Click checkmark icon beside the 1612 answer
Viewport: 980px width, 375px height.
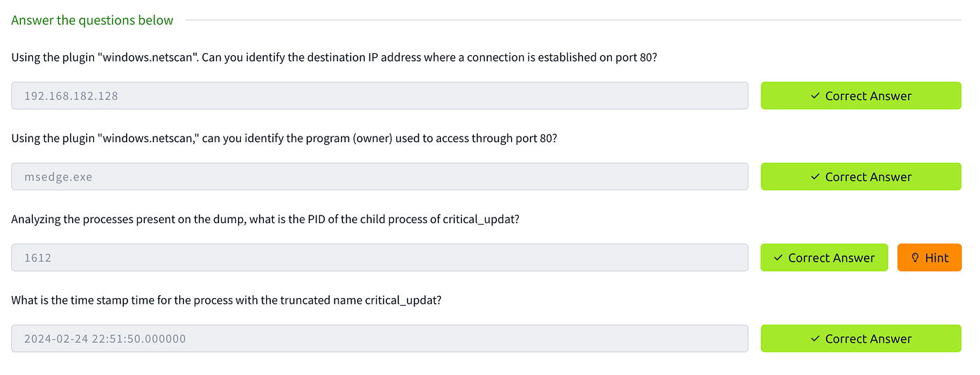(x=778, y=257)
